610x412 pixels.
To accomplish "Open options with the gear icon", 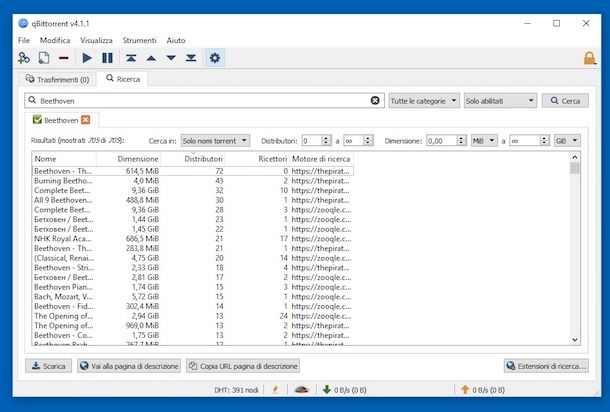I will point(215,58).
